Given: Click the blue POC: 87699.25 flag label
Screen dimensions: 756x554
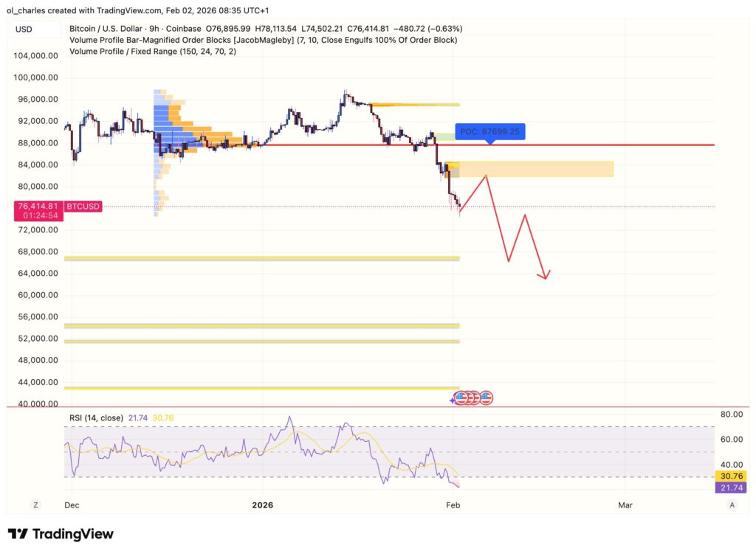Looking at the screenshot, I should pos(492,132).
